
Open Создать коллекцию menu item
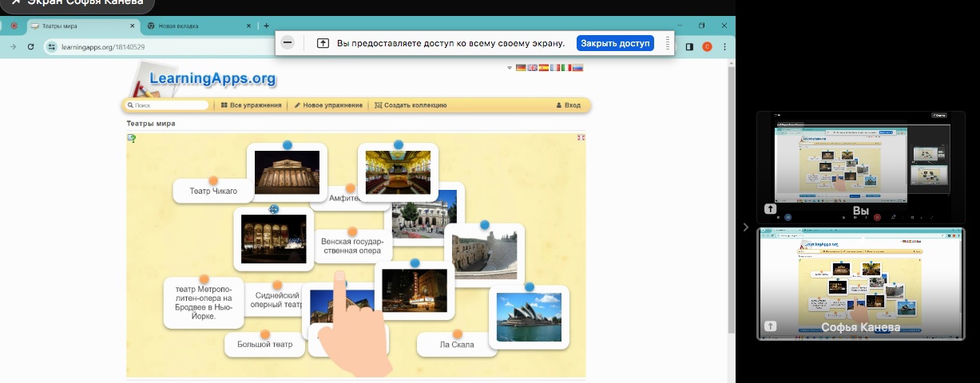(x=411, y=105)
